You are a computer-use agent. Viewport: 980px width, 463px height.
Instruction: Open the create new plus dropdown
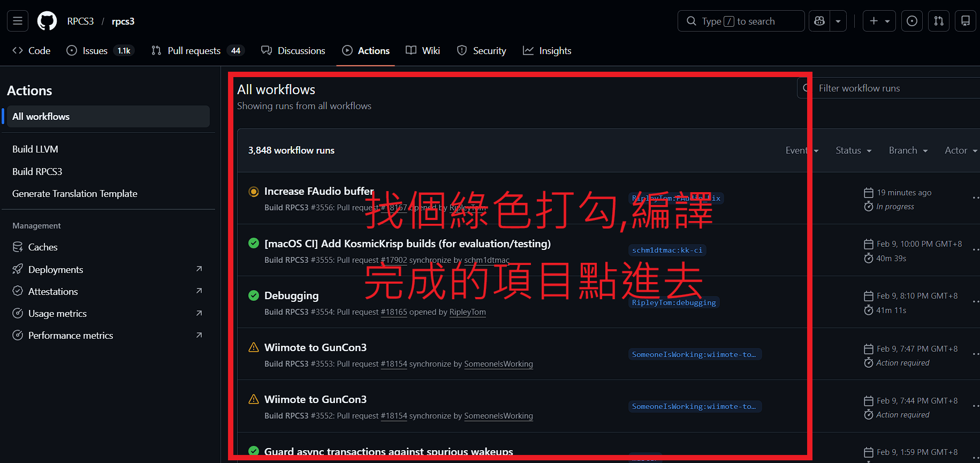point(879,21)
